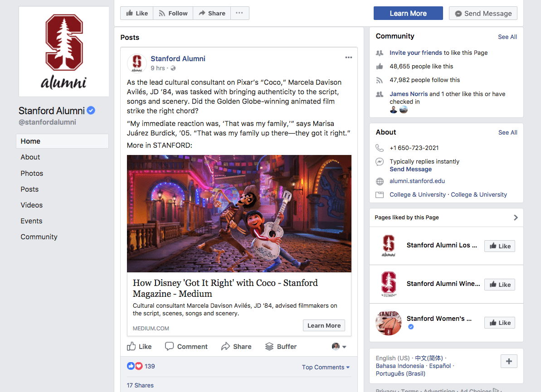Like the Stanford Alumni page

pos(136,13)
